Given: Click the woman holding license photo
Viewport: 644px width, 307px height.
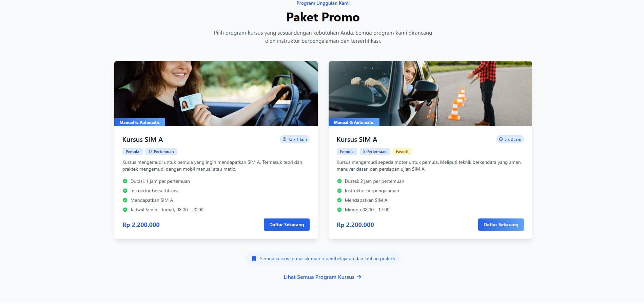Looking at the screenshot, I should pos(216,94).
